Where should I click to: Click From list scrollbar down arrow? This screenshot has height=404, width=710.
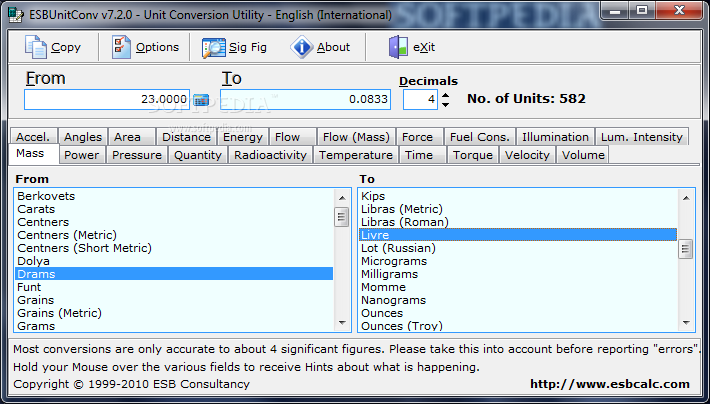pos(342,323)
